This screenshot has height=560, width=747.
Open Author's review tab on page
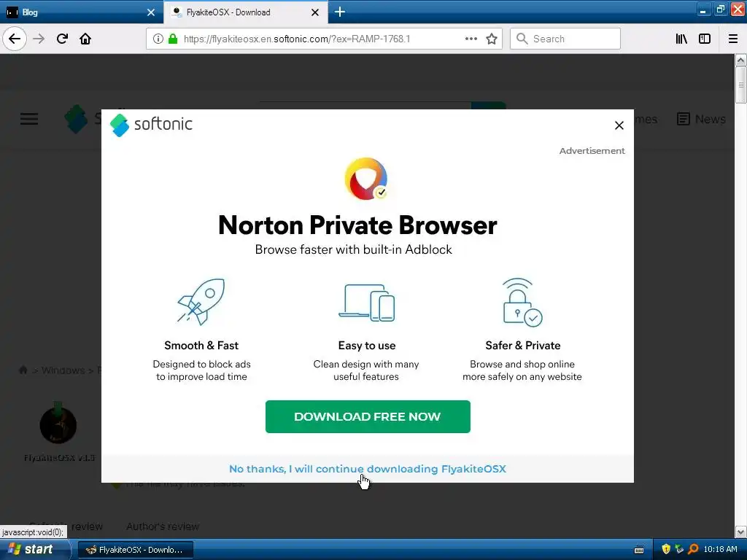pos(163,526)
